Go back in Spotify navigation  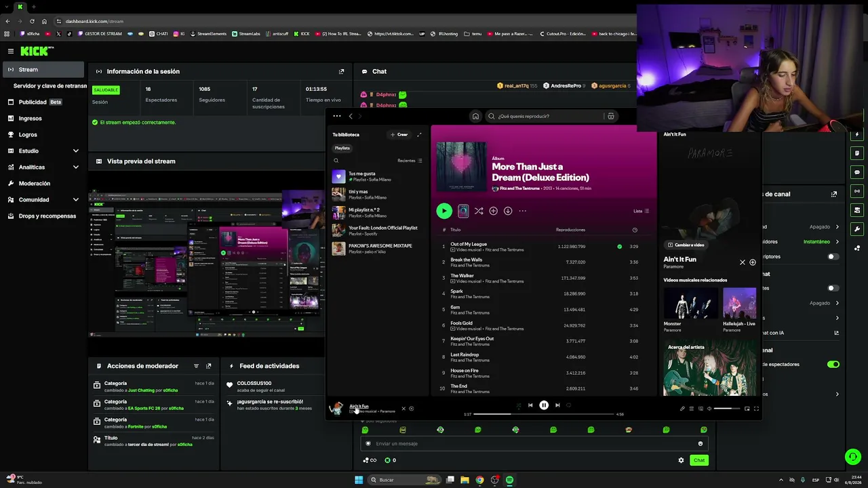(x=351, y=116)
